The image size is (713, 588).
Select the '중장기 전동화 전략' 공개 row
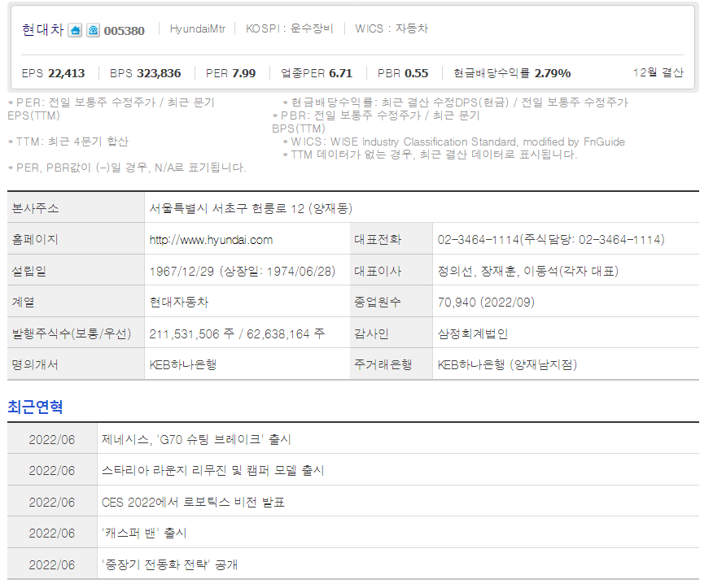click(353, 564)
